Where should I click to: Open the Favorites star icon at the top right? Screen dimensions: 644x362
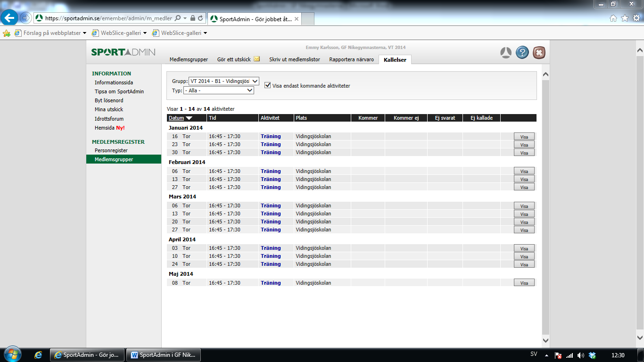[x=625, y=18]
